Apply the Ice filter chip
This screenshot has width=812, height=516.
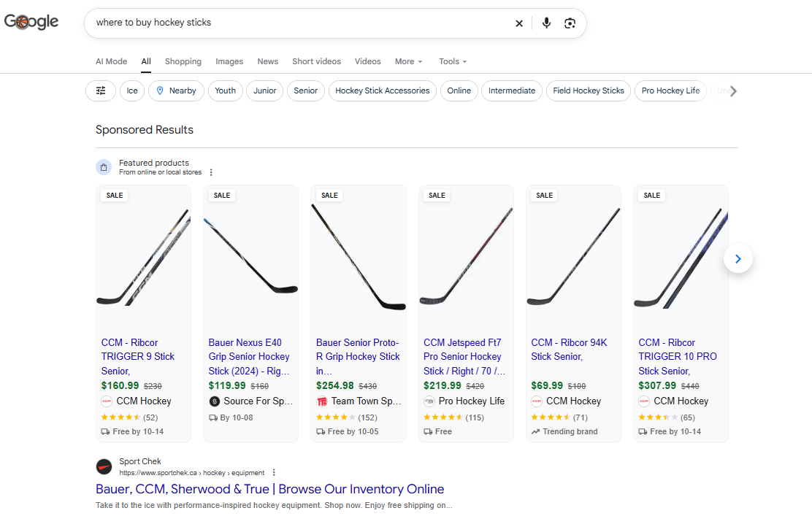132,91
